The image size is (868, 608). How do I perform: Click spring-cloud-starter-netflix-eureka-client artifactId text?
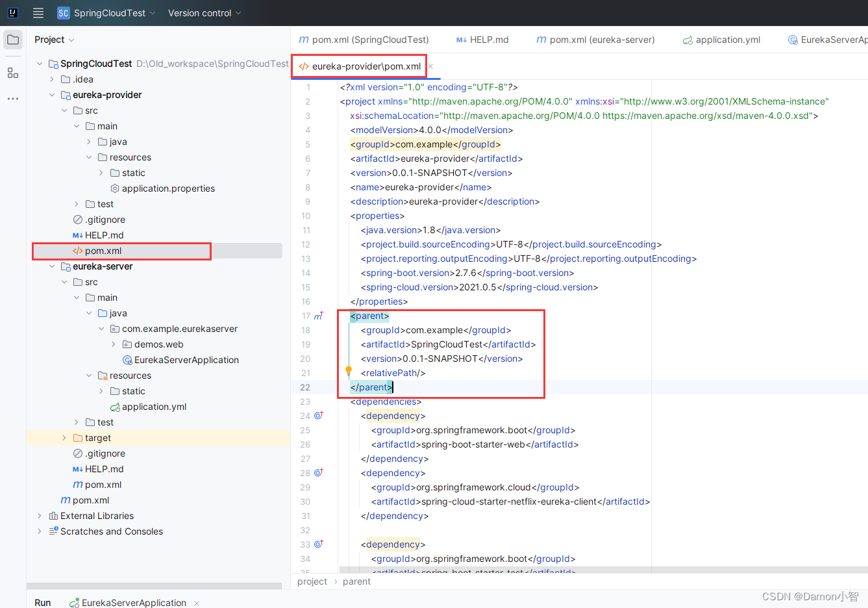click(509, 501)
